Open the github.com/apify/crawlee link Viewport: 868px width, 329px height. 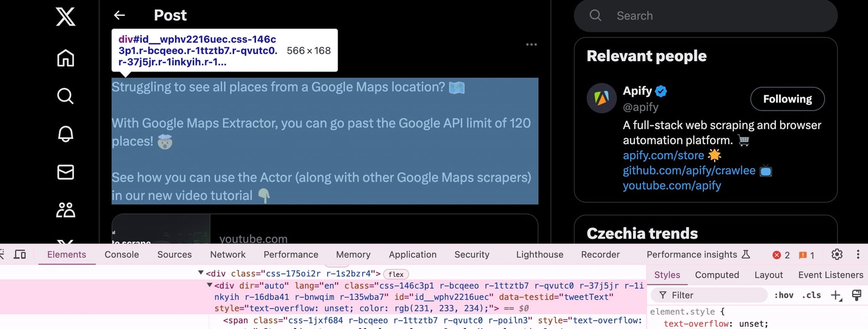click(689, 171)
